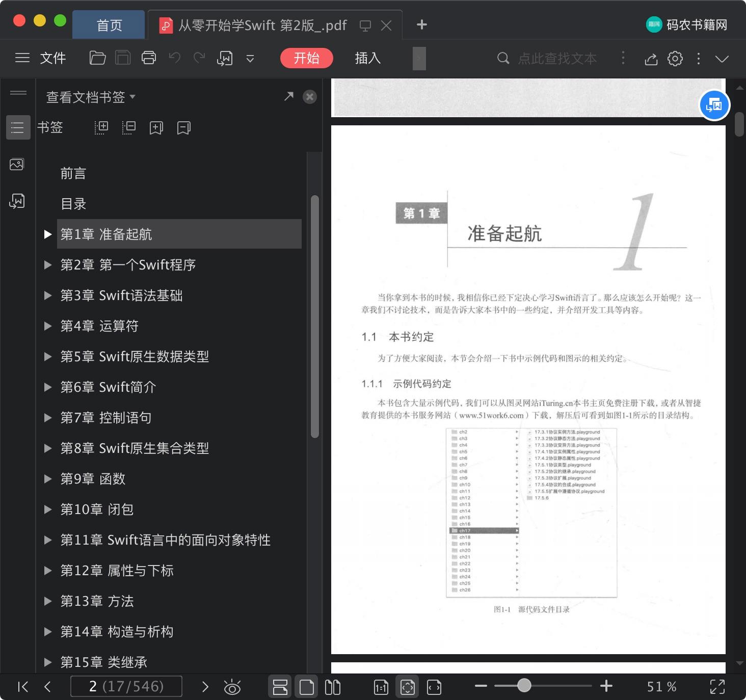The image size is (746, 700).
Task: Click the presentation screen icon on PDF tab
Action: 365,25
